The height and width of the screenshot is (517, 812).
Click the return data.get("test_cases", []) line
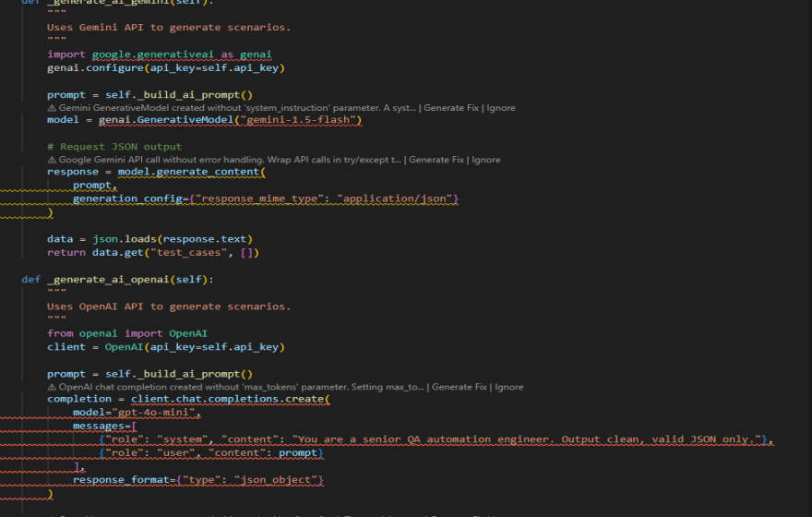[x=153, y=252]
